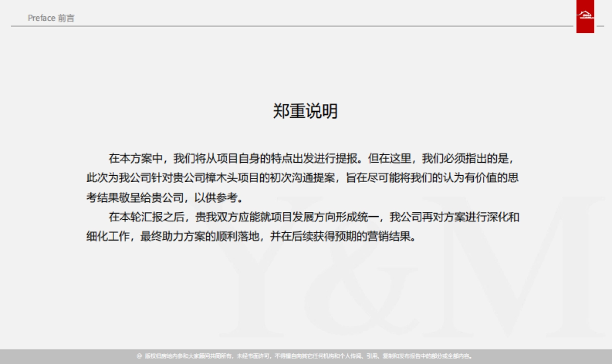Screen dimensions: 612x364
Task: Click the company name text inside the logo
Action: [x=586, y=17]
